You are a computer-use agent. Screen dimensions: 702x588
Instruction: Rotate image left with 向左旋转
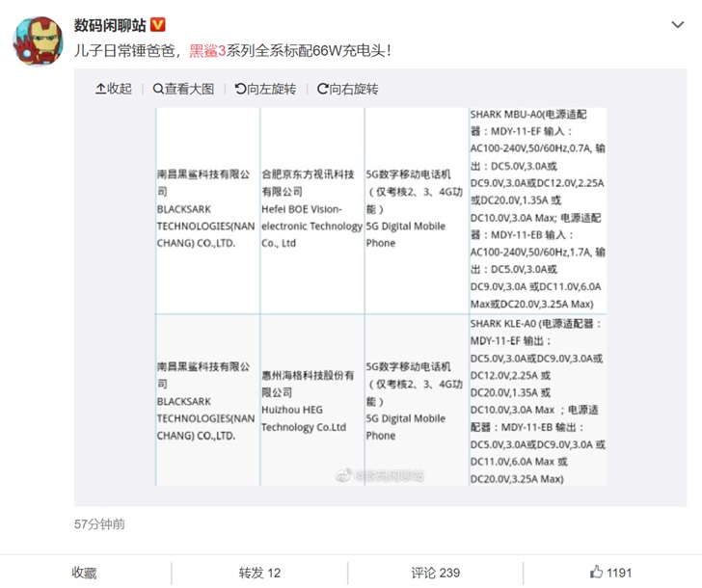pos(265,89)
